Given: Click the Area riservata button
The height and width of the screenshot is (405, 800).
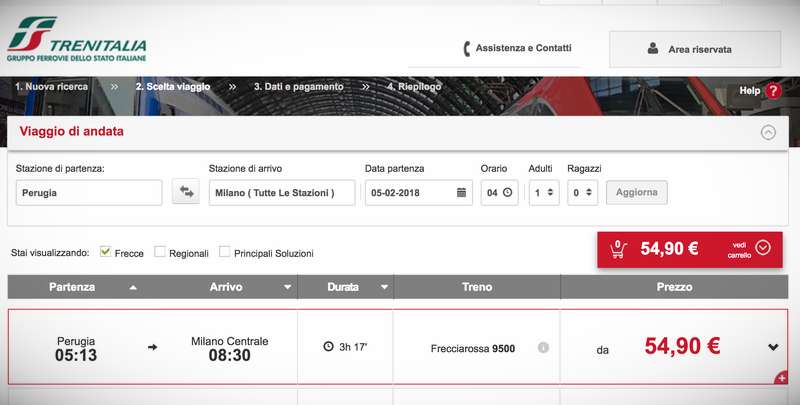Looking at the screenshot, I should (694, 48).
